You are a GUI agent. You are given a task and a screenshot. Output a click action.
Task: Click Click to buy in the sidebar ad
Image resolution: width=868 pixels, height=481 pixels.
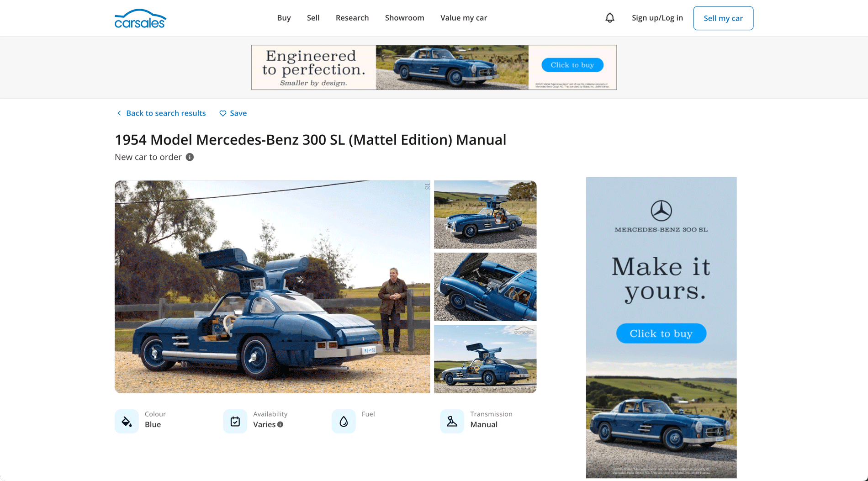tap(661, 333)
